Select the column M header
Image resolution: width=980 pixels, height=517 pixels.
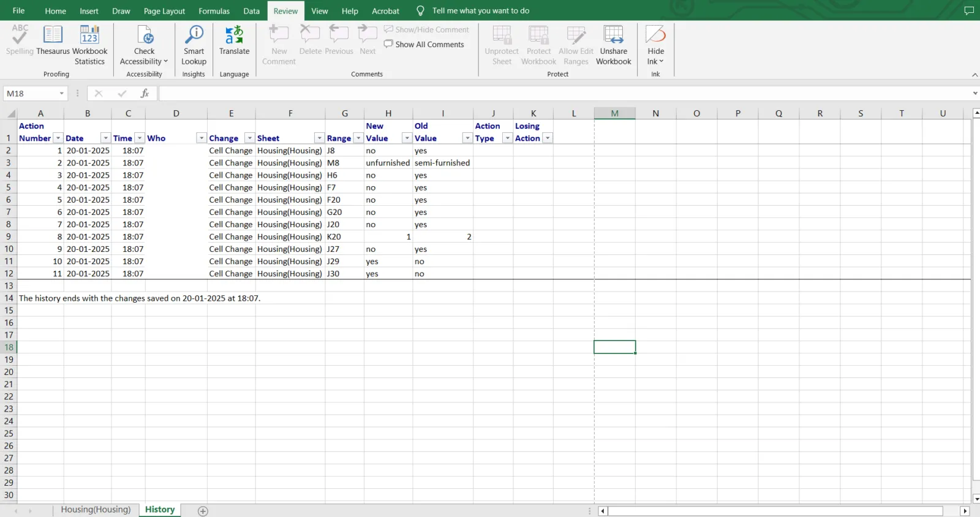coord(614,113)
